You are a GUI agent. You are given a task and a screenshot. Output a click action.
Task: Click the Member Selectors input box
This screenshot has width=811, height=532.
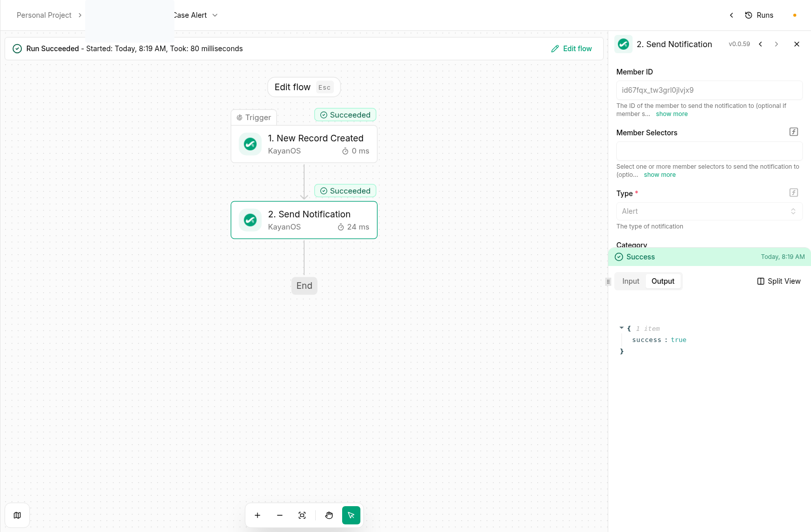709,151
